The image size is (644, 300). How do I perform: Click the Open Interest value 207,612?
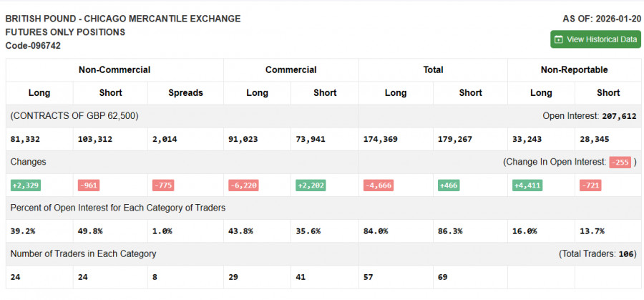point(619,116)
